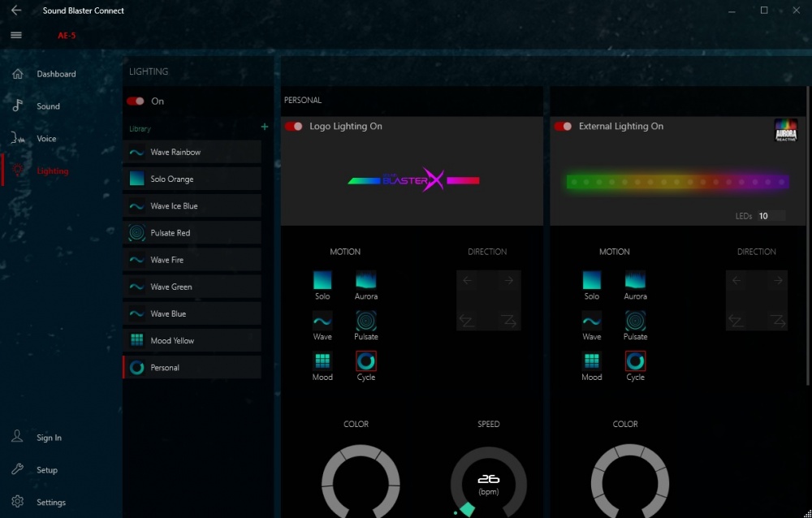Turn off External Lighting switch
This screenshot has width=812, height=518.
click(x=563, y=126)
